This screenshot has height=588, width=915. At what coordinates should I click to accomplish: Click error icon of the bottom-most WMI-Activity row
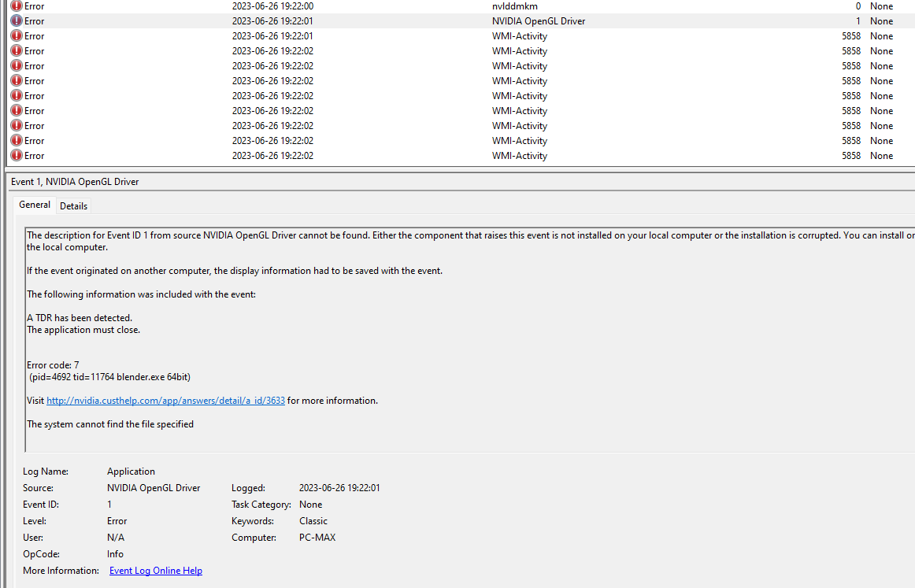[16, 156]
